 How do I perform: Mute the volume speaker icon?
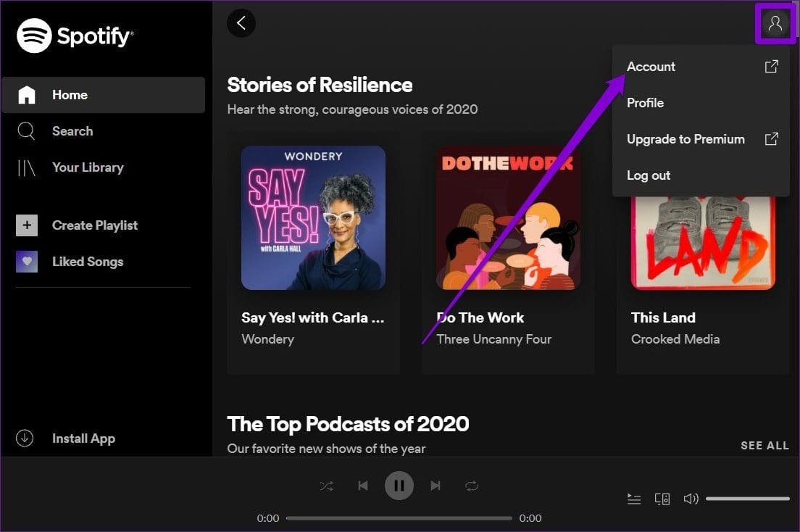point(691,499)
